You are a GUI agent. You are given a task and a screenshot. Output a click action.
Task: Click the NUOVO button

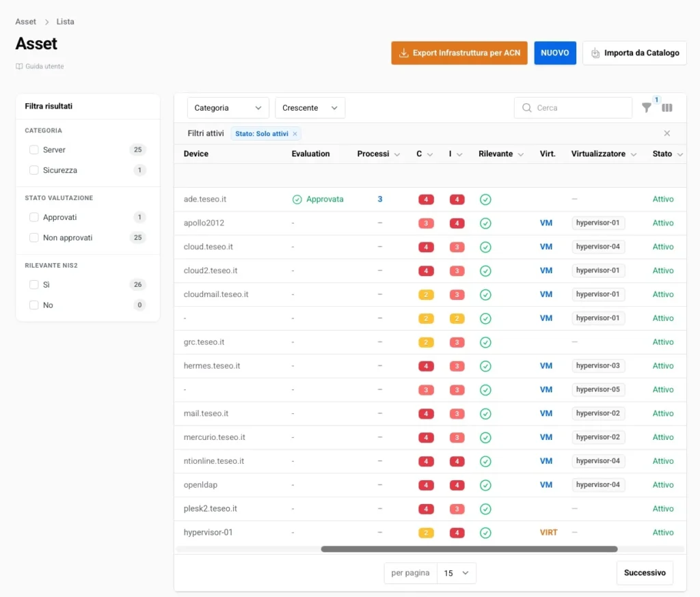[555, 53]
